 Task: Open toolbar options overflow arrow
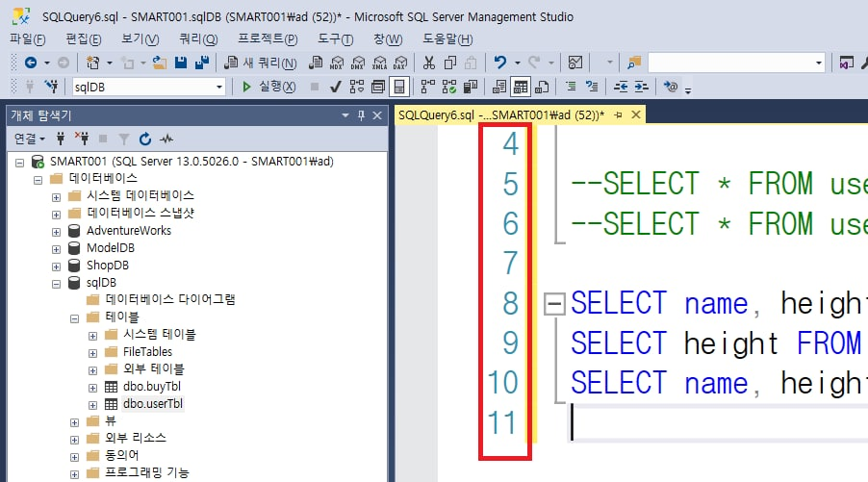(688, 89)
